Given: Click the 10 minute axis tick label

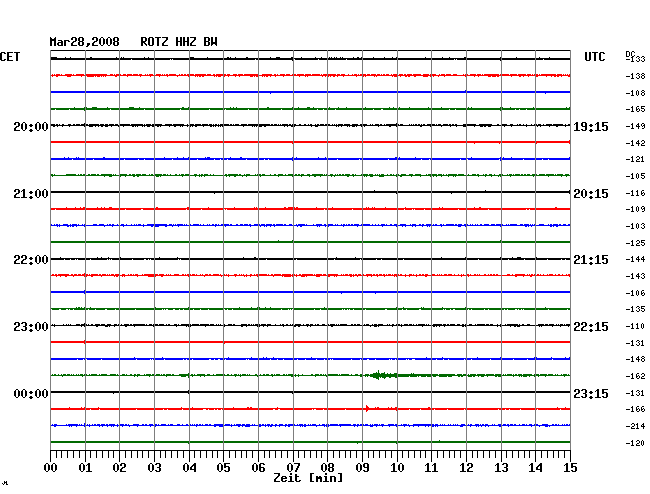Looking at the screenshot, I should tap(397, 467).
